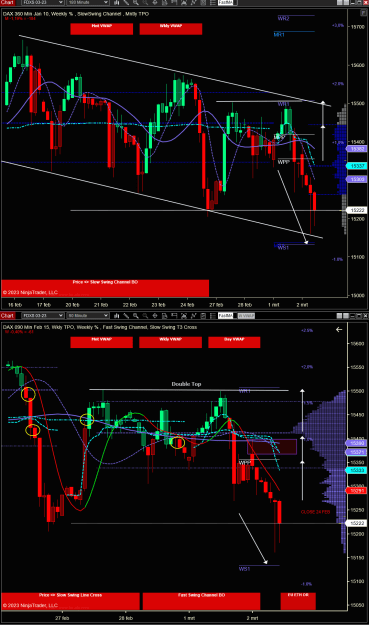The width and height of the screenshot is (369, 625).
Task: Click WPP label in upper chart
Action: tap(283, 162)
